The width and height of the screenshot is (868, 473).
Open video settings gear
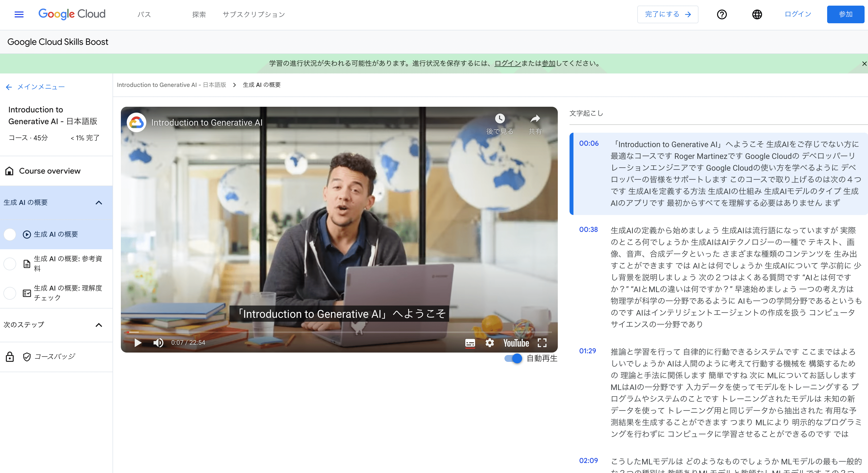489,343
